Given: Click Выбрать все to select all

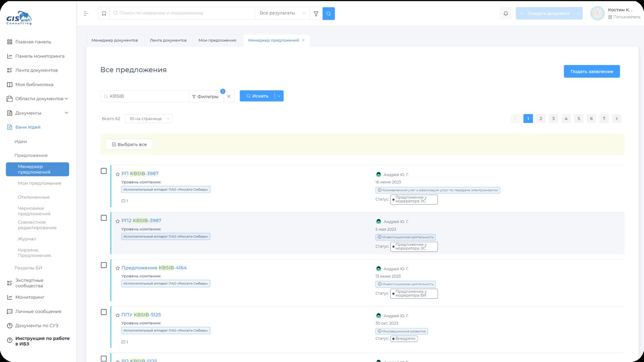Looking at the screenshot, I should tap(129, 145).
